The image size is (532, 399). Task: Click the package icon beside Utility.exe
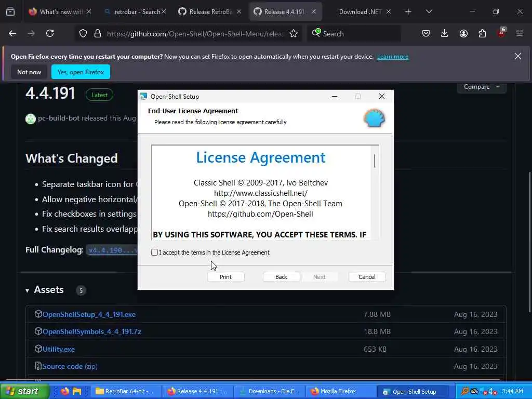click(38, 349)
